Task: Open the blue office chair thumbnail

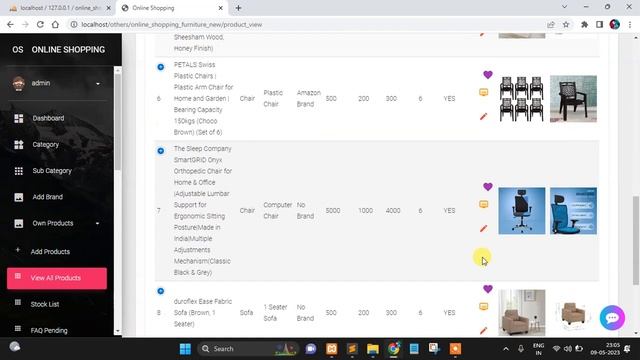Action: point(573,211)
